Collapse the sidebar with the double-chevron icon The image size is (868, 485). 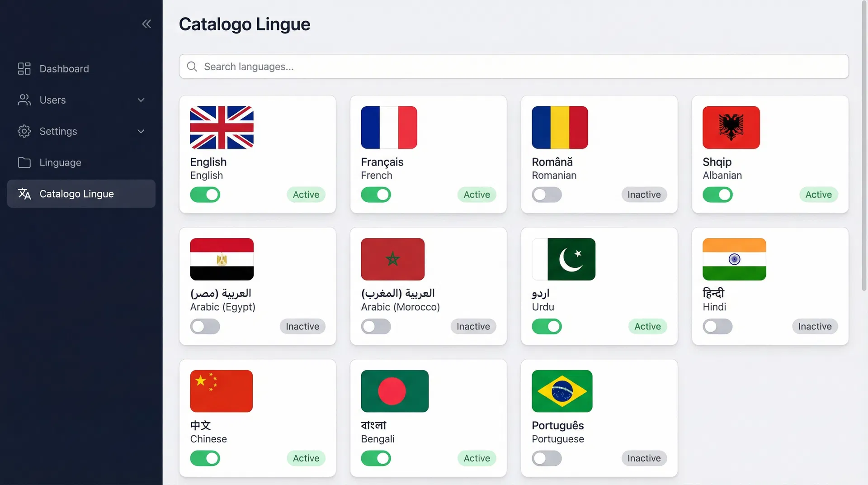point(146,24)
